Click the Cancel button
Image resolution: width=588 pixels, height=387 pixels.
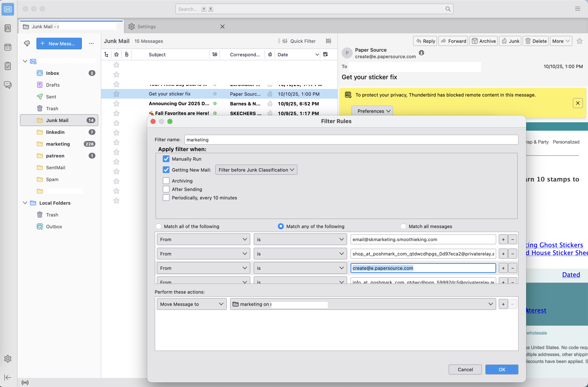click(465, 370)
